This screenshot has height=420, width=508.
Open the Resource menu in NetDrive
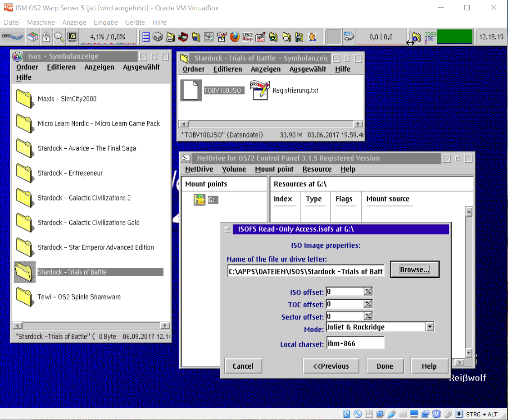coord(317,169)
